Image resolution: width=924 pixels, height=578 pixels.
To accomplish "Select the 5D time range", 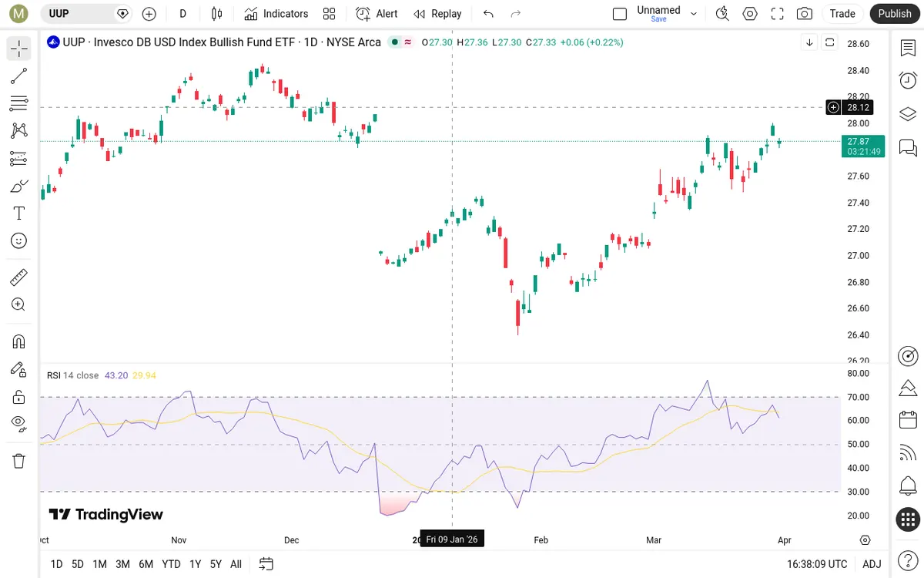I will [78, 564].
